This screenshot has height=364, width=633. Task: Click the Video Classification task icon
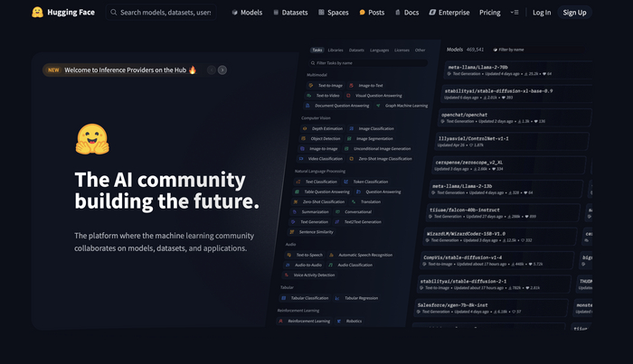301,159
